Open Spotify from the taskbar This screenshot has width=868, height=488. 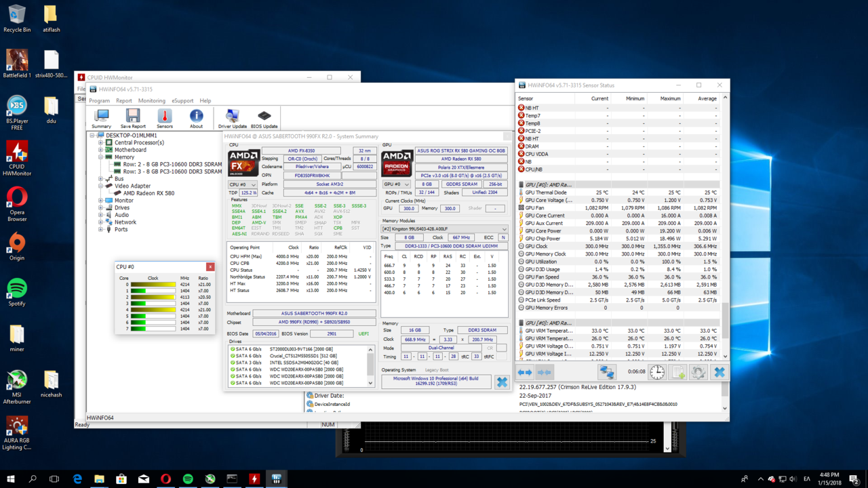[188, 479]
